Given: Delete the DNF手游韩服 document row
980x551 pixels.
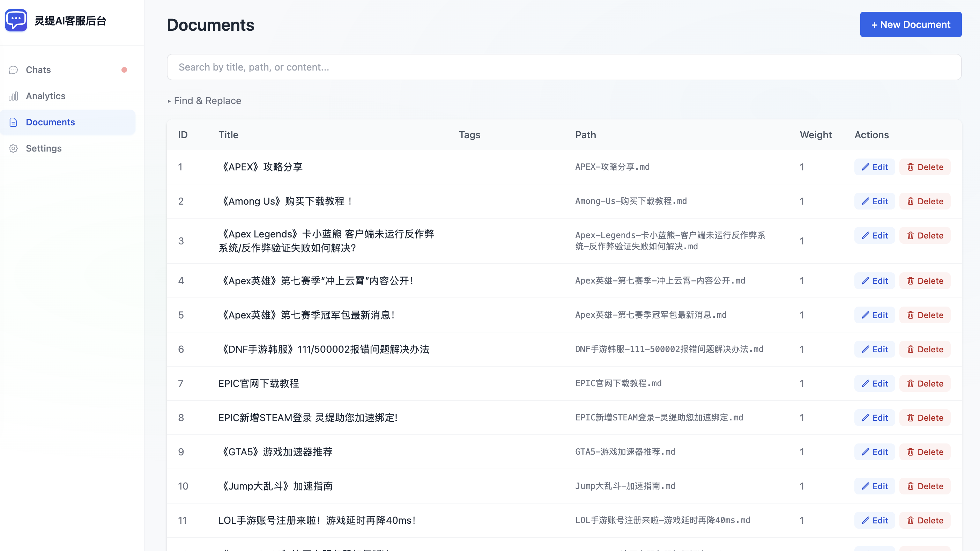Looking at the screenshot, I should [925, 349].
